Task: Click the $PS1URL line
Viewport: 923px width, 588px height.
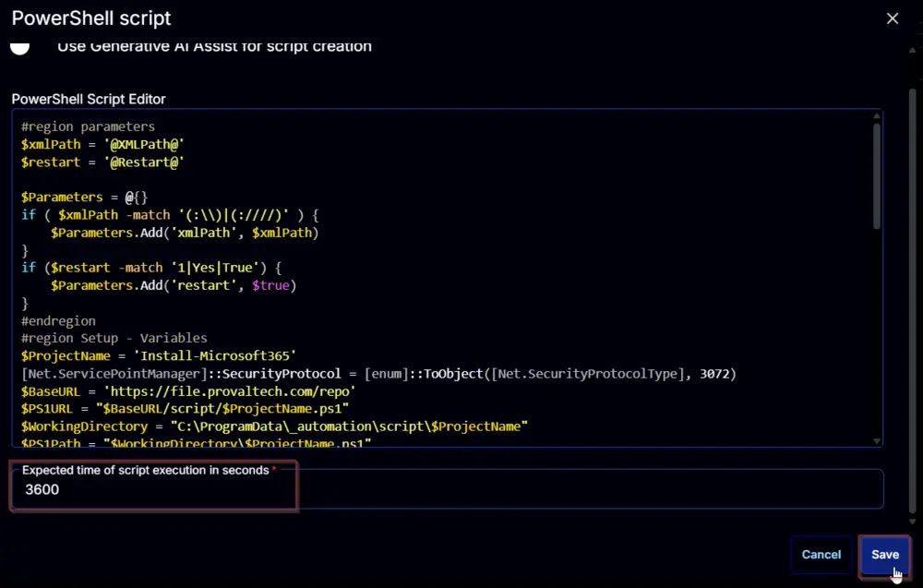Action: [x=185, y=409]
